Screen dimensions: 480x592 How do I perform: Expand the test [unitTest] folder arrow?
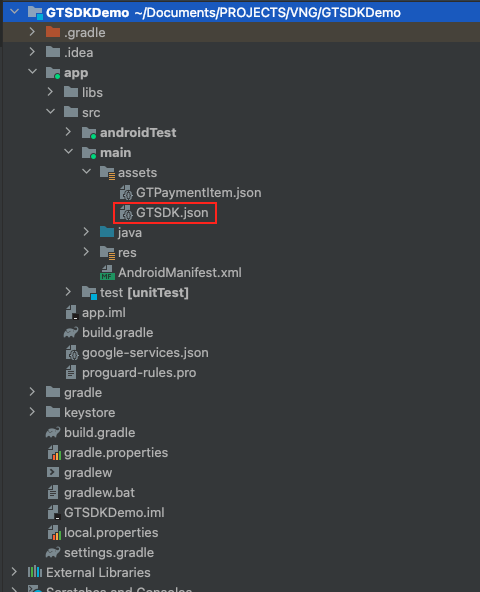tap(68, 292)
